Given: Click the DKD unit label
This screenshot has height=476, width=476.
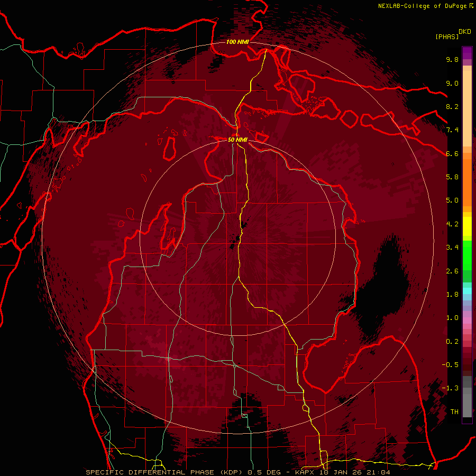Looking at the screenshot, I should click(x=465, y=32).
